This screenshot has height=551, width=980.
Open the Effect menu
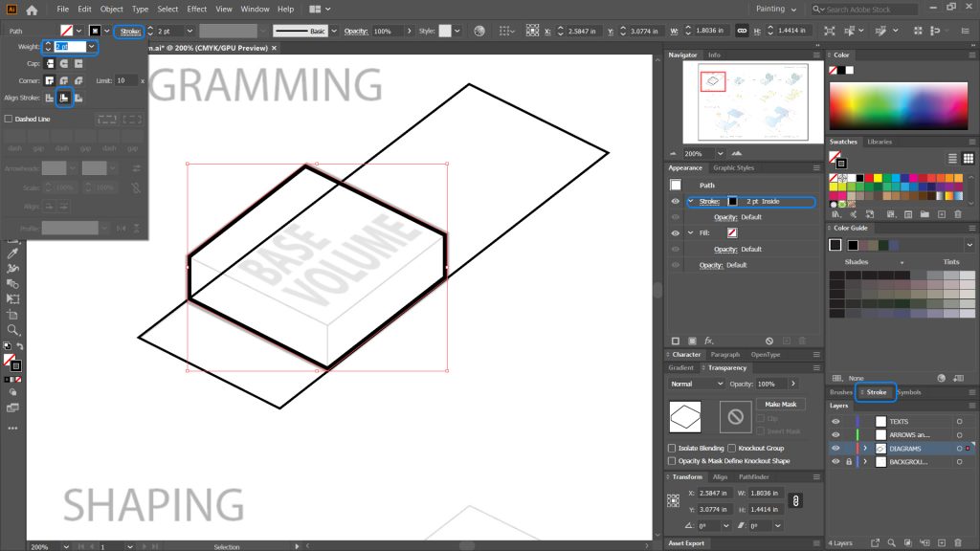pos(197,9)
